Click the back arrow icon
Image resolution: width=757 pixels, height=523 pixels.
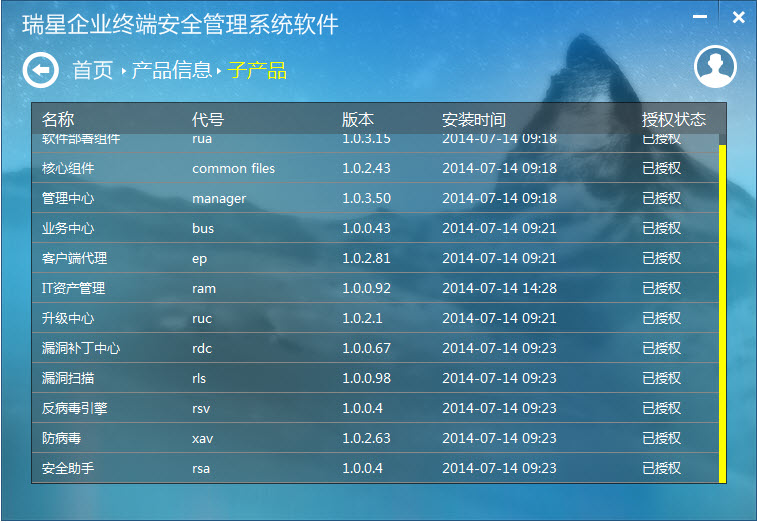(x=40, y=70)
